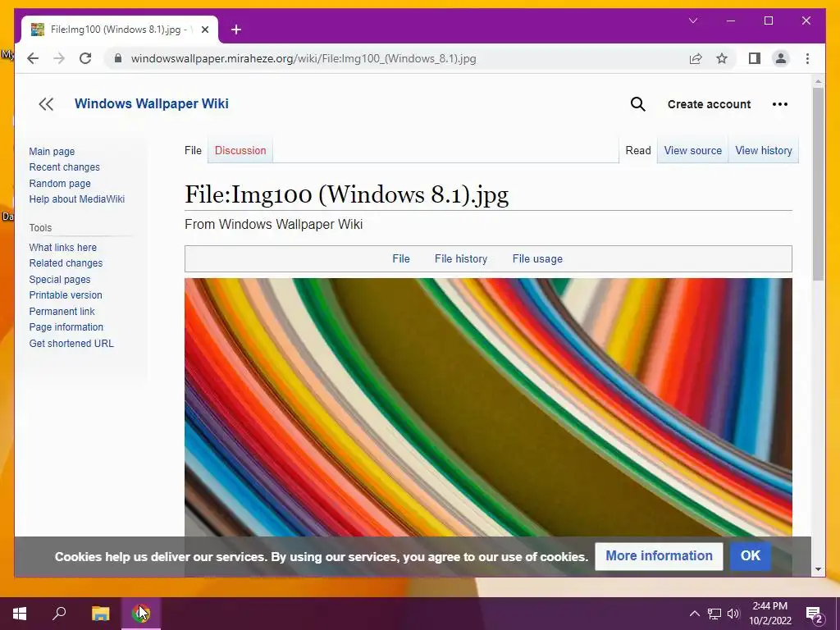
Task: Open the wiki search magnifier icon
Action: (x=637, y=104)
